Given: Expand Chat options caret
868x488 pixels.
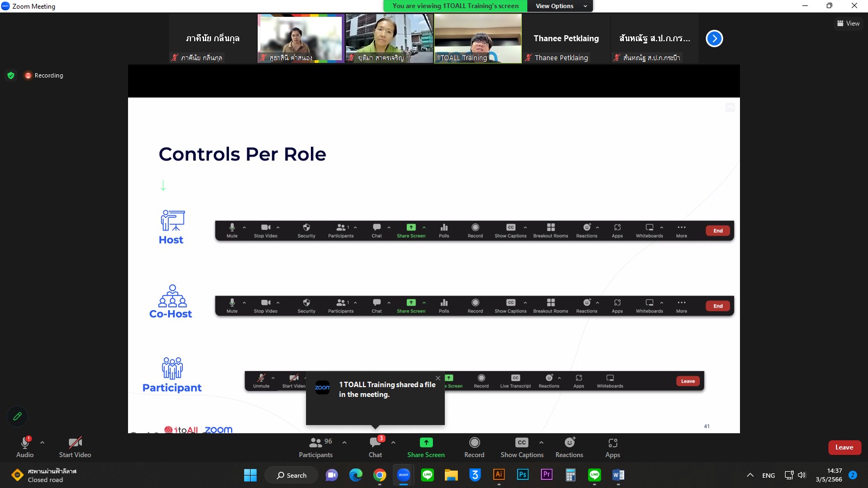Looking at the screenshot, I should [393, 442].
